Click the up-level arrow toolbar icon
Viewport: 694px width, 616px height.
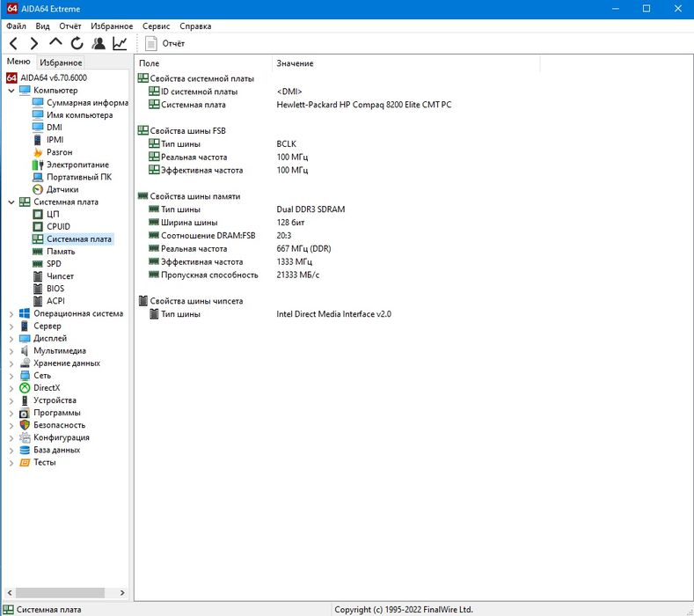pos(55,42)
